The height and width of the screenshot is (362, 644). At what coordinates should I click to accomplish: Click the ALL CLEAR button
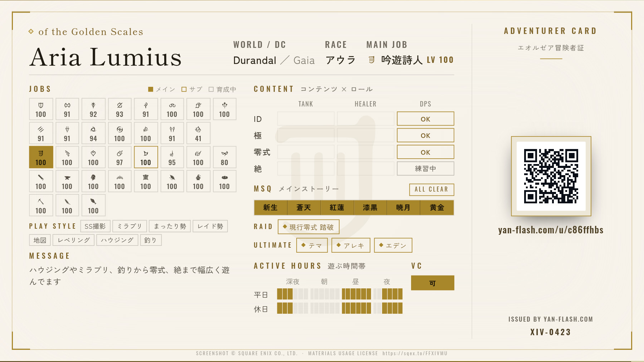coord(431,189)
